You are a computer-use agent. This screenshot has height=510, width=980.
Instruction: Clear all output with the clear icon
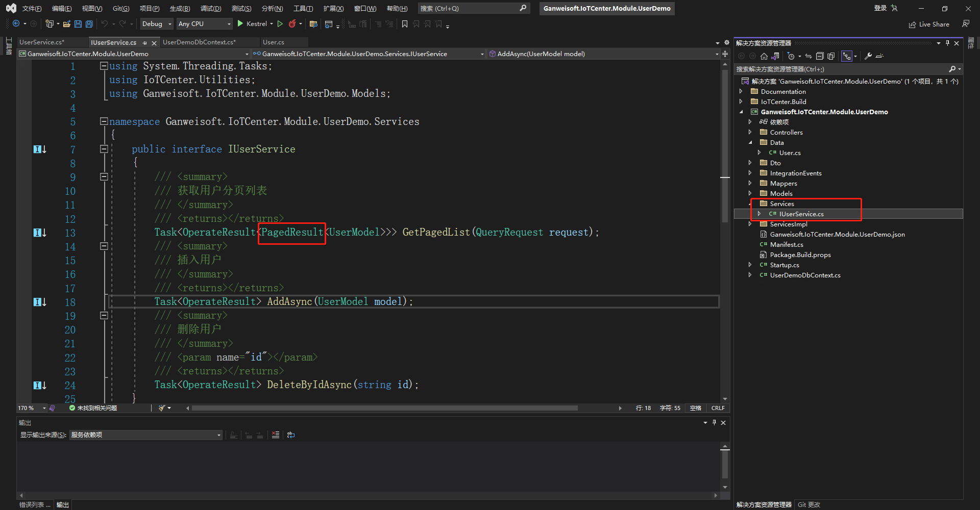(276, 435)
